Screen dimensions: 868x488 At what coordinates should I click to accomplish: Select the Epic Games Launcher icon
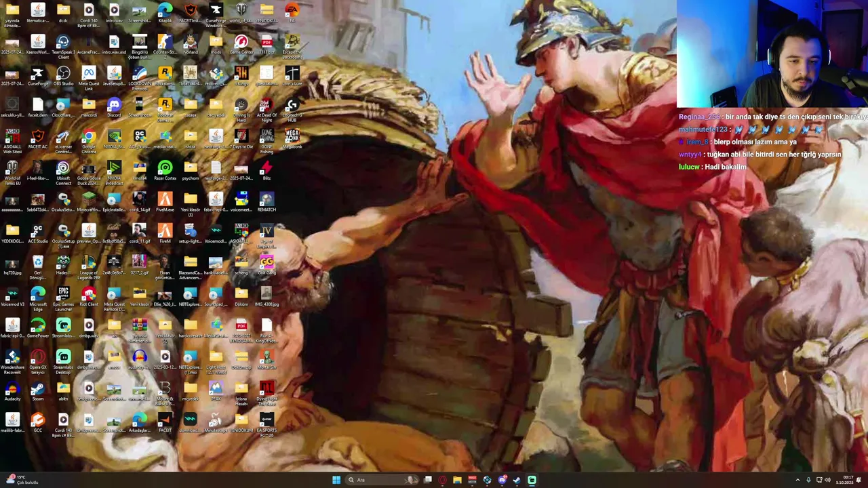click(63, 299)
